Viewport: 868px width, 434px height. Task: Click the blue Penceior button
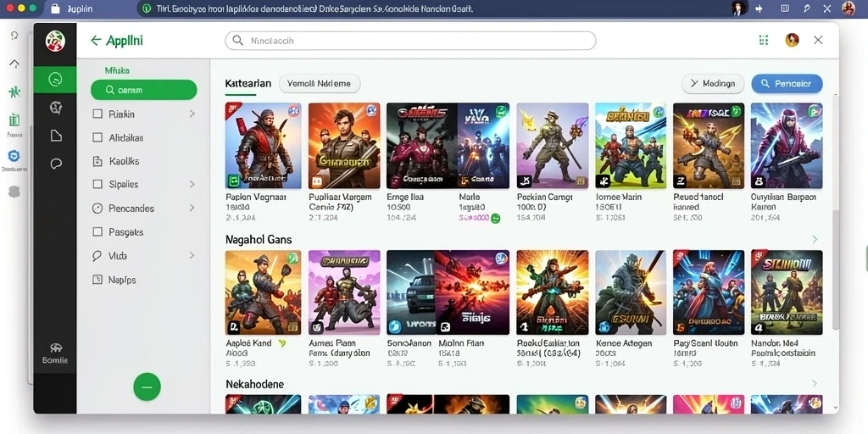click(x=787, y=84)
